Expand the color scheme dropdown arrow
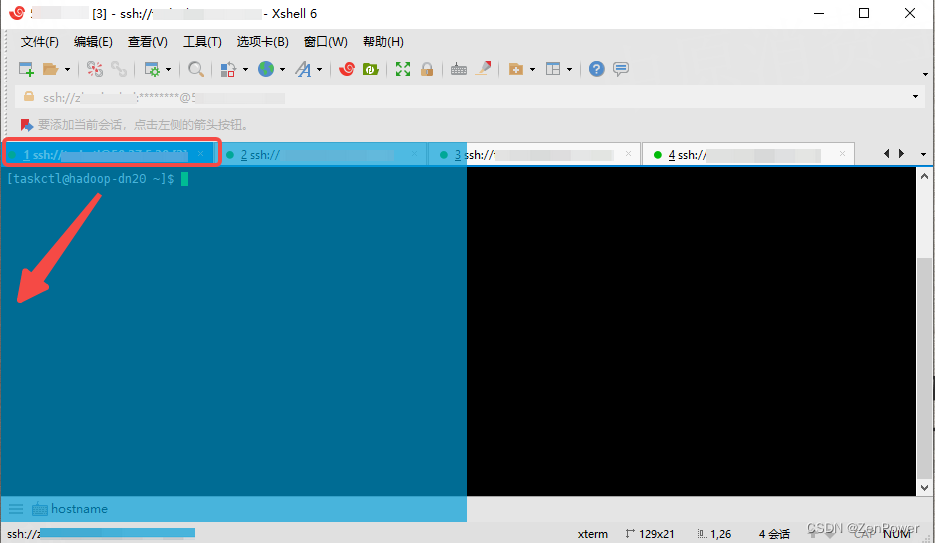This screenshot has height=543, width=935. [x=245, y=70]
